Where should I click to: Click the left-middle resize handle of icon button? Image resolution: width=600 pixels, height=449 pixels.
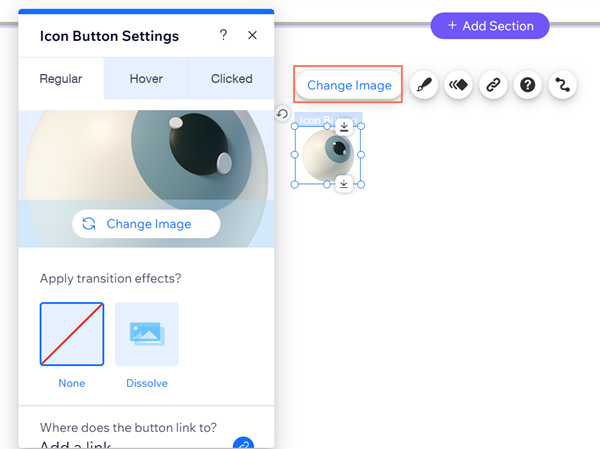tap(295, 155)
